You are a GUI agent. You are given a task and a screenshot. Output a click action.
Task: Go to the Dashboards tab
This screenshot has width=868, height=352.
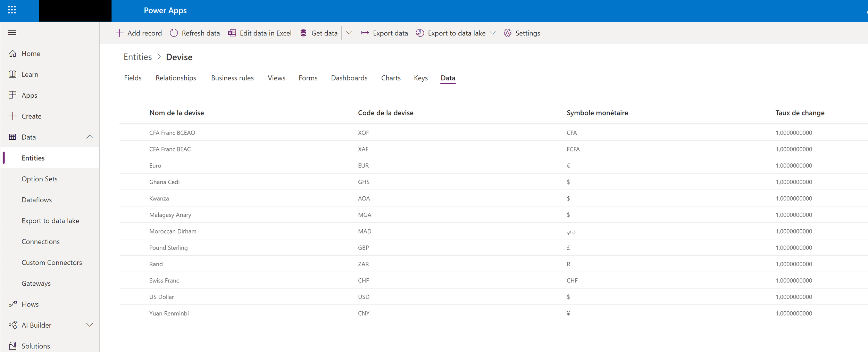tap(349, 78)
